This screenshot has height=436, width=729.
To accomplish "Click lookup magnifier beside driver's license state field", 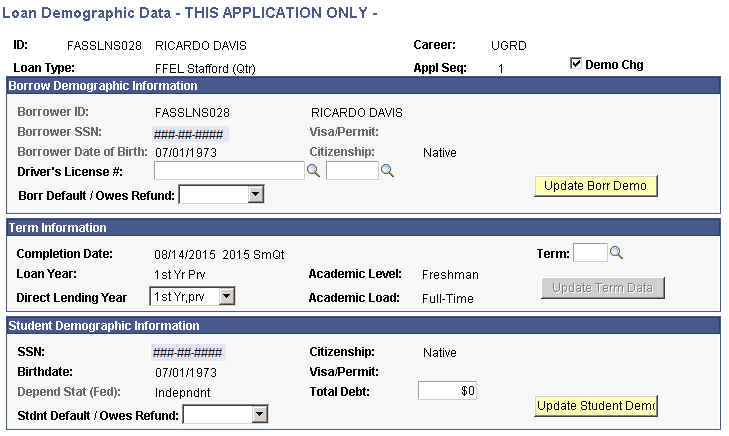I will [x=387, y=172].
